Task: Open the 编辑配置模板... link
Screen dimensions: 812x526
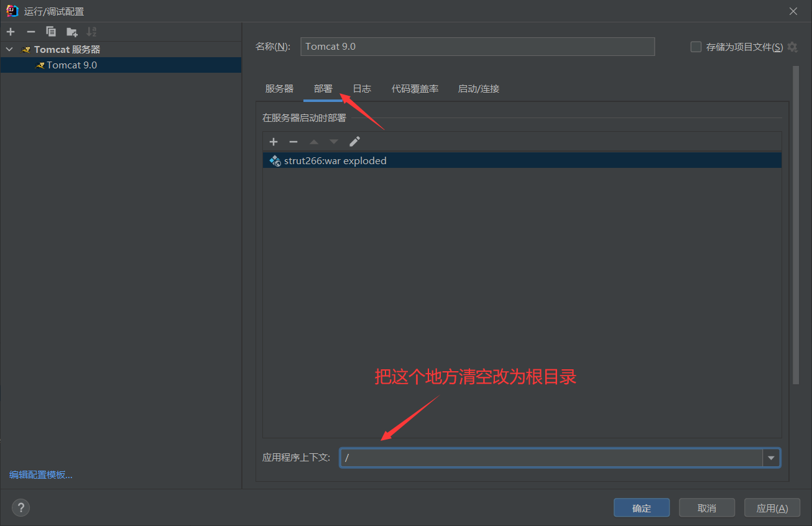Action: (x=41, y=475)
